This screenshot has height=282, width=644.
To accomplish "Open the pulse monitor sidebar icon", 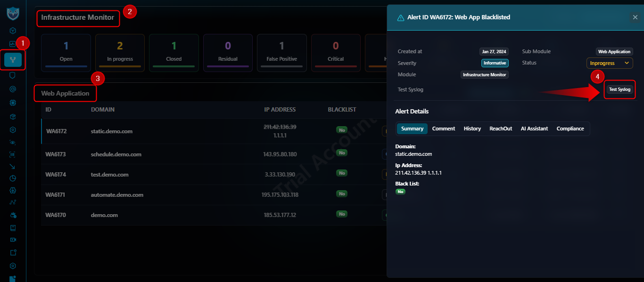I will pos(13,44).
